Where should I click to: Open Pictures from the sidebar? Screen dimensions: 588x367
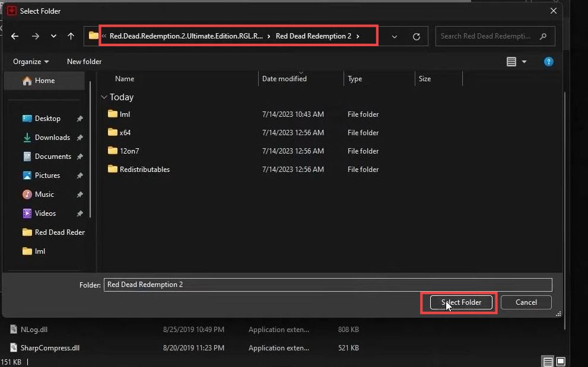(47, 175)
